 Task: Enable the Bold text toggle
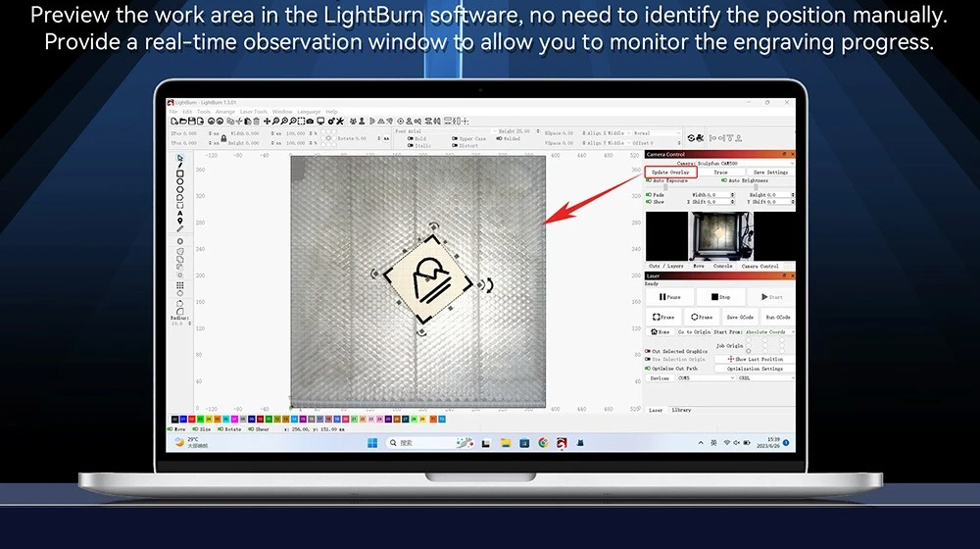pos(411,139)
